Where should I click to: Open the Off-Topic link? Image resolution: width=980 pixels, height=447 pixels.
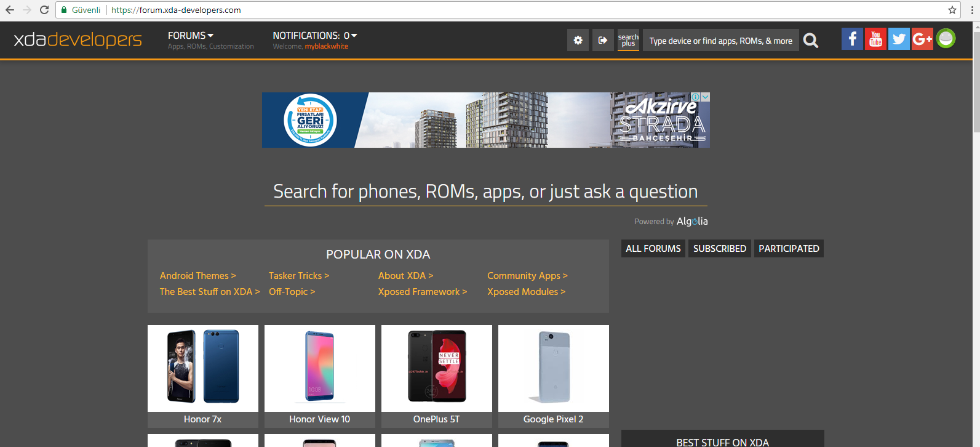[x=292, y=292]
